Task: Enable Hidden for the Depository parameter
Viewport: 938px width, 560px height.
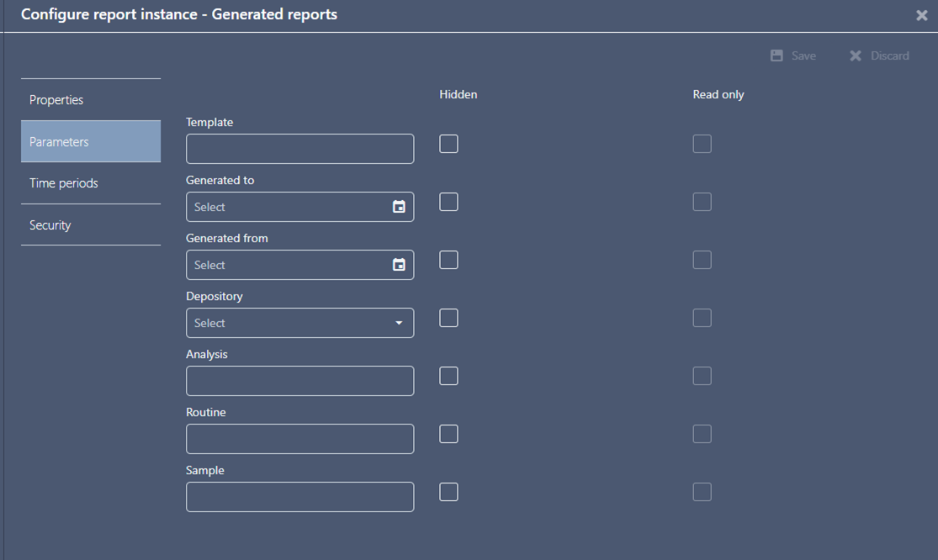Action: [449, 318]
